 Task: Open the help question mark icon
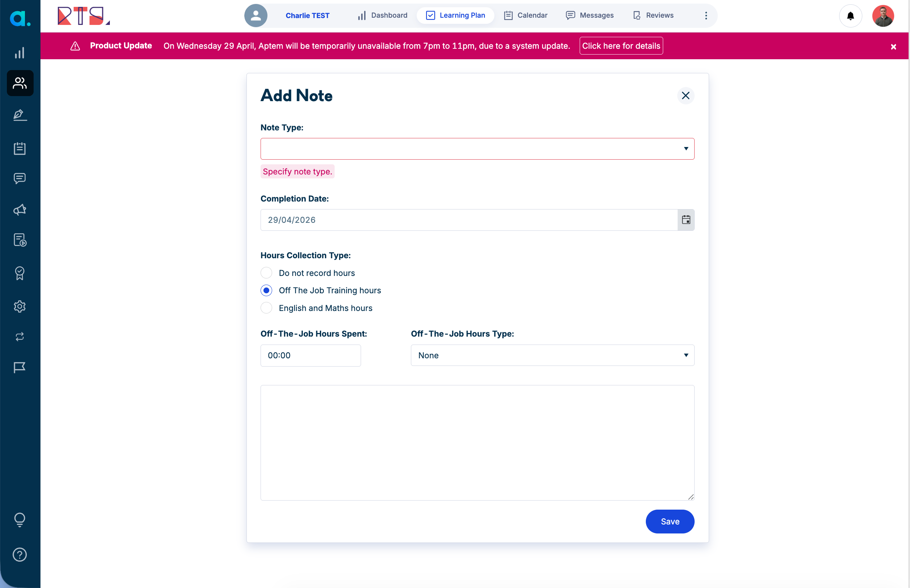[20, 554]
